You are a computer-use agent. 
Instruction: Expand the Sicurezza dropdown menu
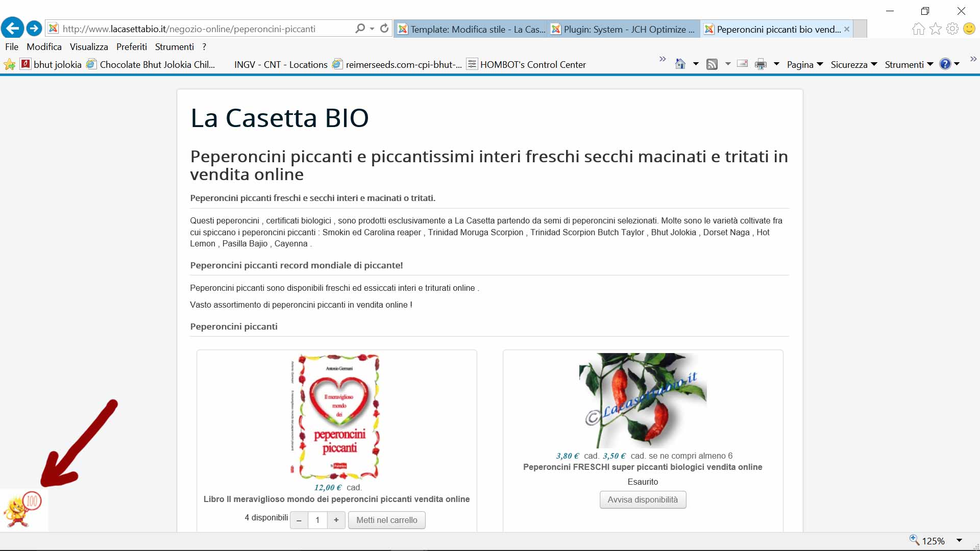[853, 64]
